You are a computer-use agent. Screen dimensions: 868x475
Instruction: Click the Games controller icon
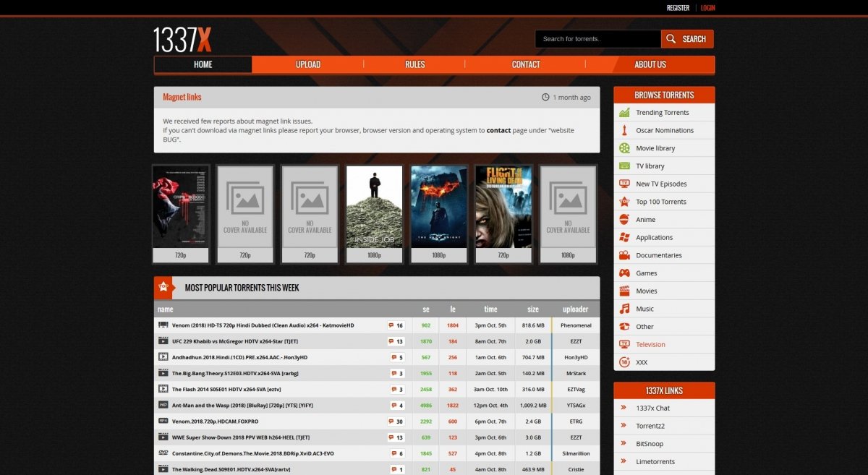pyautogui.click(x=624, y=273)
